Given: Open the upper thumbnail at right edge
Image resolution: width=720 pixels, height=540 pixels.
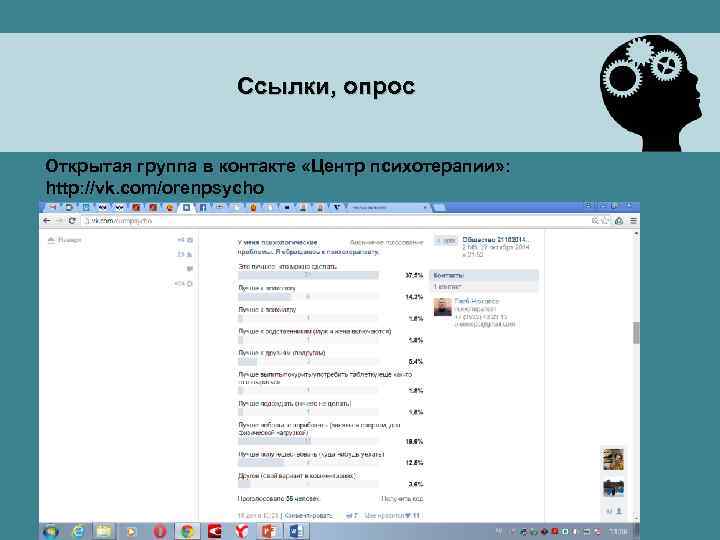Looking at the screenshot, I should (613, 460).
